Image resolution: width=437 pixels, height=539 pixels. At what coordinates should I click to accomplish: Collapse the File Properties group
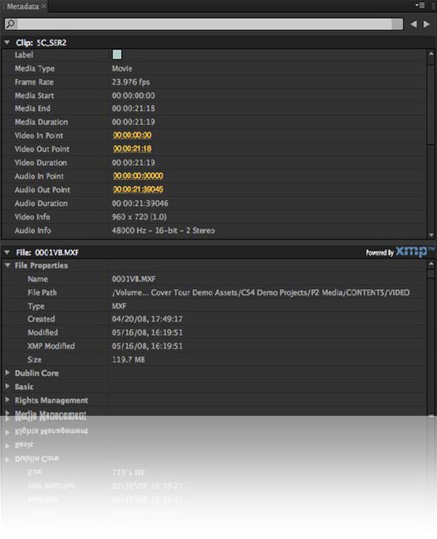coord(8,265)
